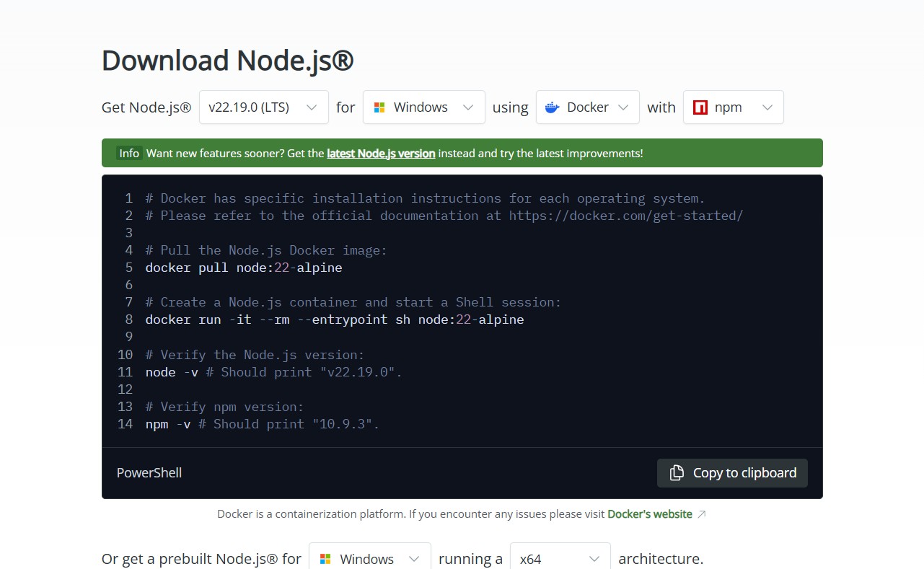924x569 pixels.
Task: Click code line "node -v # Should print v22.19.0"
Action: click(x=274, y=372)
